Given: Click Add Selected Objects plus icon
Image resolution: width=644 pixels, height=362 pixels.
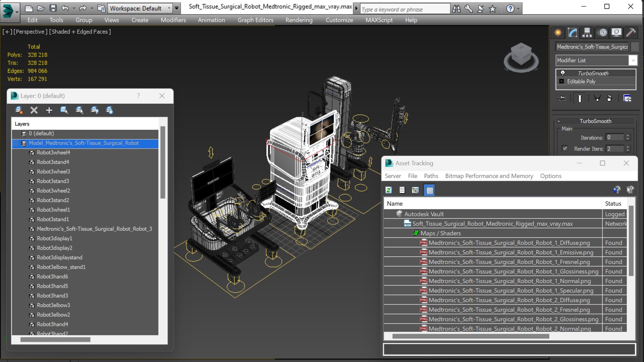Looking at the screenshot, I should pos(49,110).
